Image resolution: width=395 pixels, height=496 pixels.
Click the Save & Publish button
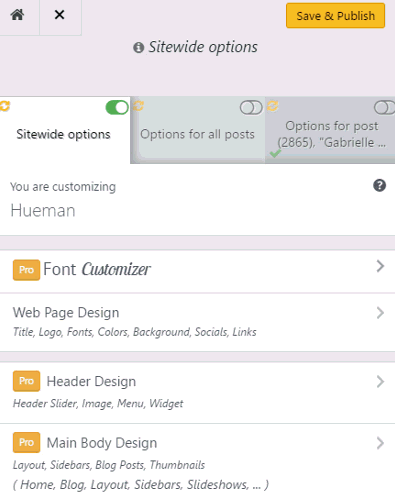[x=335, y=16]
